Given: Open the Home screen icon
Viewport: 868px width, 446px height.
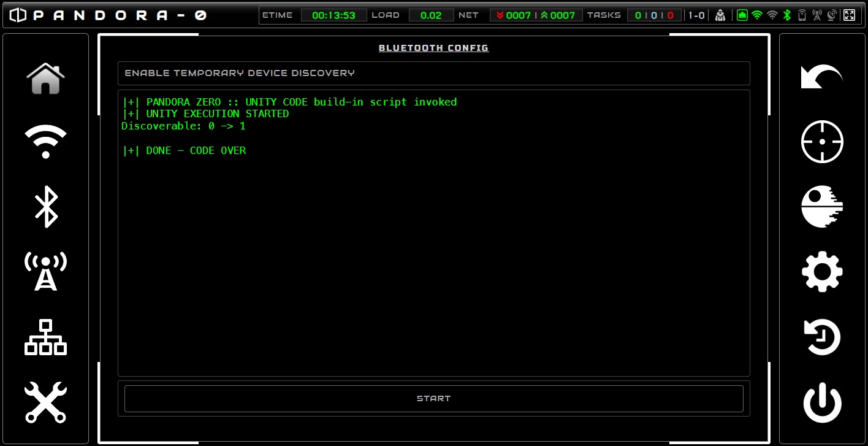Looking at the screenshot, I should [45, 79].
